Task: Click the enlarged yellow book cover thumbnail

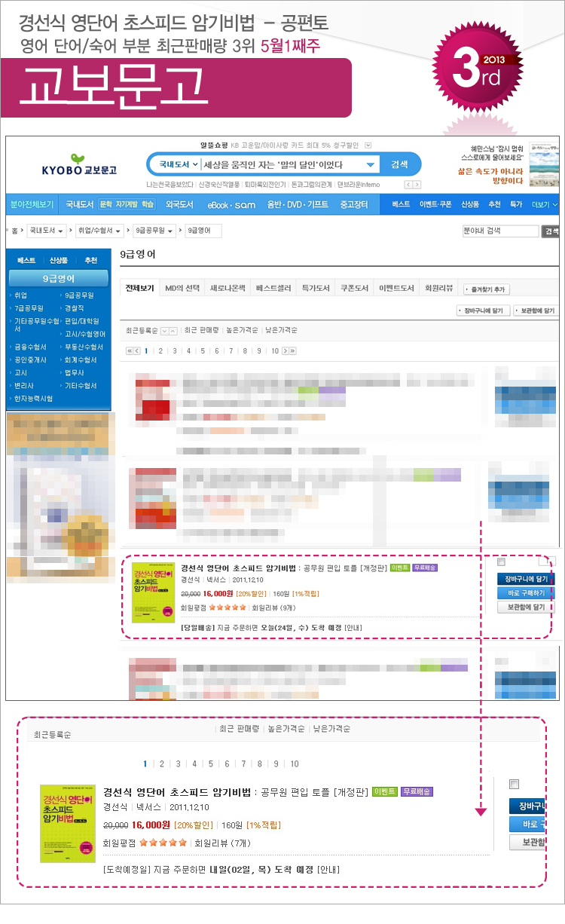Action: tap(68, 823)
